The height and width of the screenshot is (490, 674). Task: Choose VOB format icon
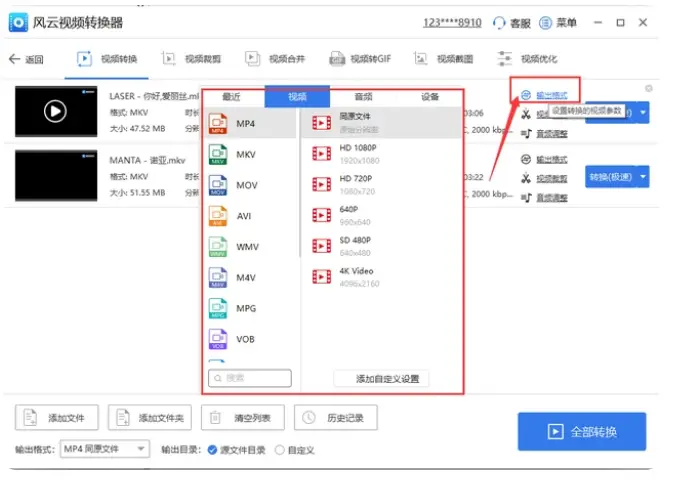coord(218,339)
